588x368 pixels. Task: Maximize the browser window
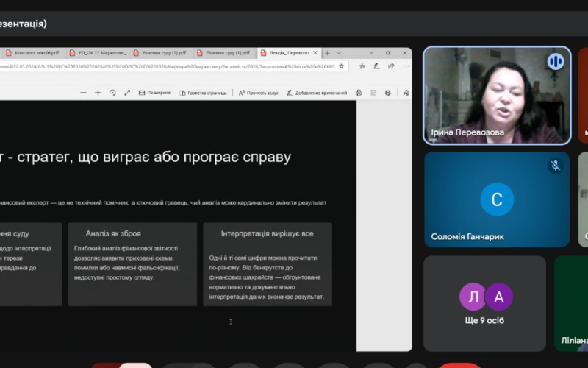388,53
